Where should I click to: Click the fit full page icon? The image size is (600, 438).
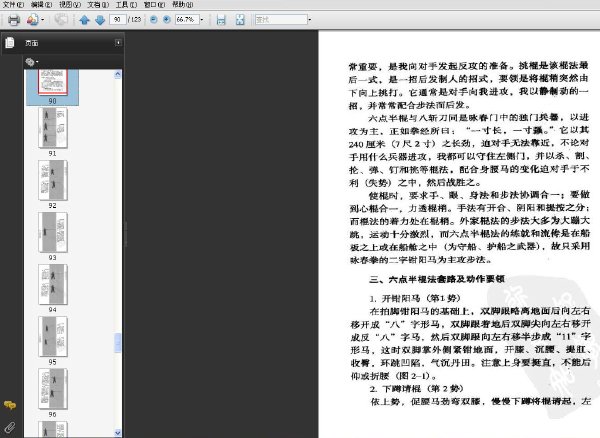coord(240,20)
